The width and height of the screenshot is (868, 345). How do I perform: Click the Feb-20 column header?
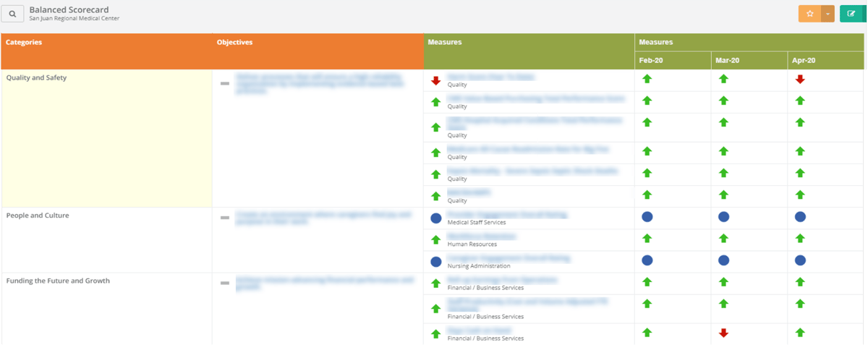pyautogui.click(x=673, y=61)
